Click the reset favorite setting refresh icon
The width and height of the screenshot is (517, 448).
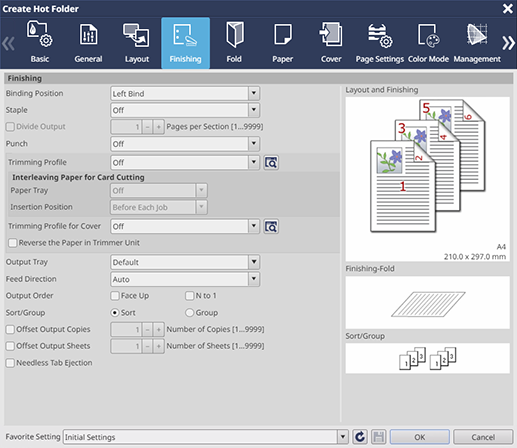click(x=360, y=437)
